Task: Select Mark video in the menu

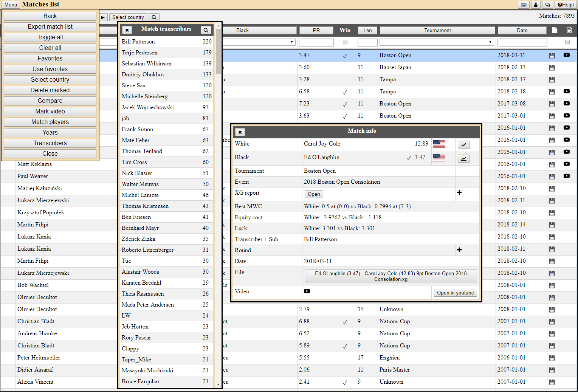Action: pos(50,112)
